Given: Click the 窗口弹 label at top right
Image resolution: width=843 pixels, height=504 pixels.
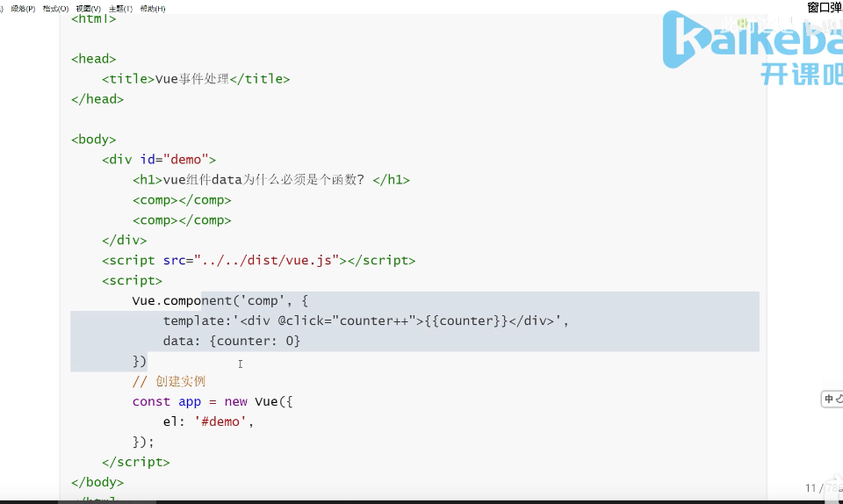Looking at the screenshot, I should (825, 8).
